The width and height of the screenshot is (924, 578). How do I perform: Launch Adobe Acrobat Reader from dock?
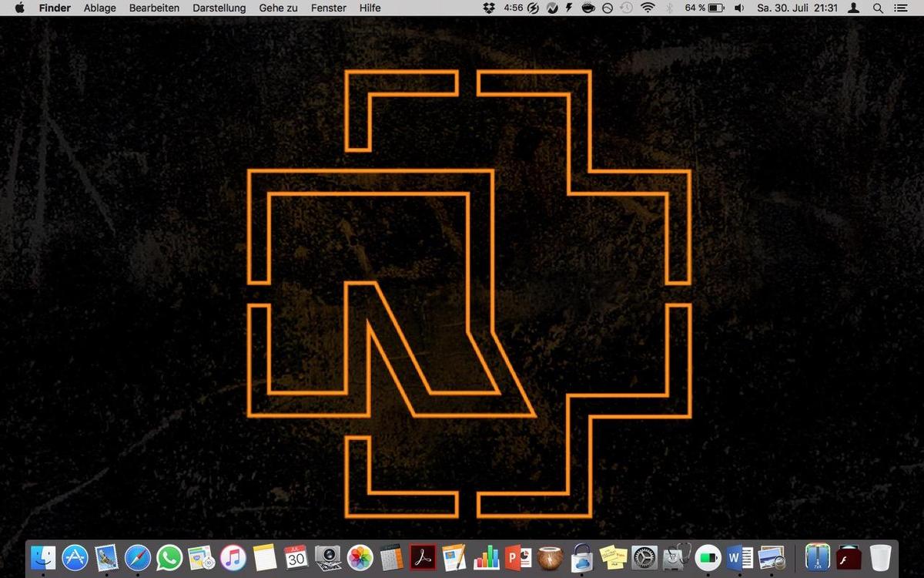[423, 556]
